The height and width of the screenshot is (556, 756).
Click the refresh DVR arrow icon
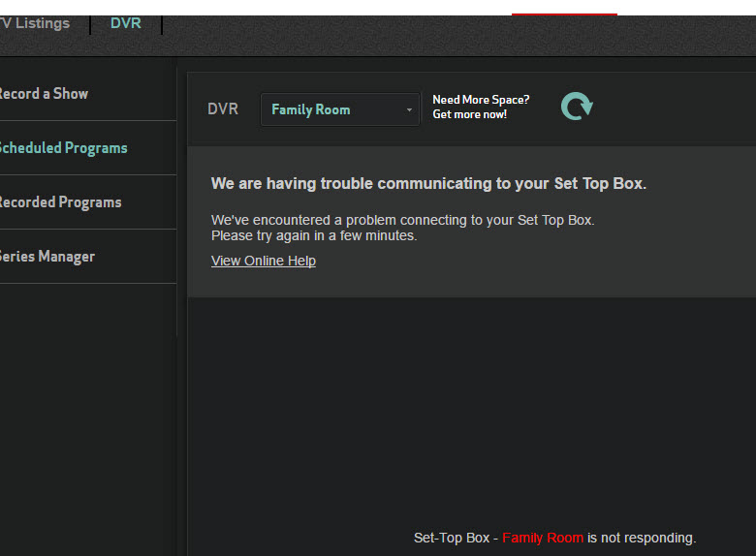(577, 106)
